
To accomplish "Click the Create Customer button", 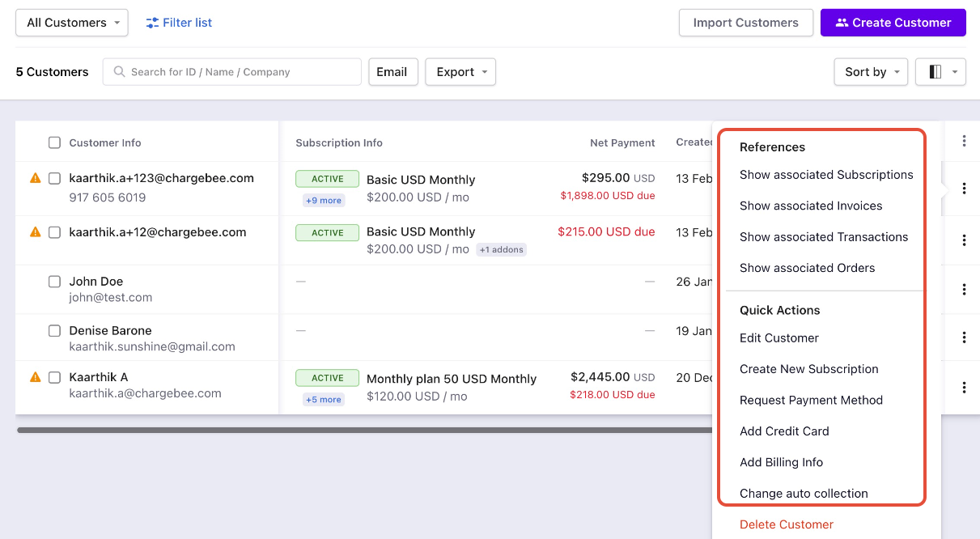I will [x=893, y=23].
